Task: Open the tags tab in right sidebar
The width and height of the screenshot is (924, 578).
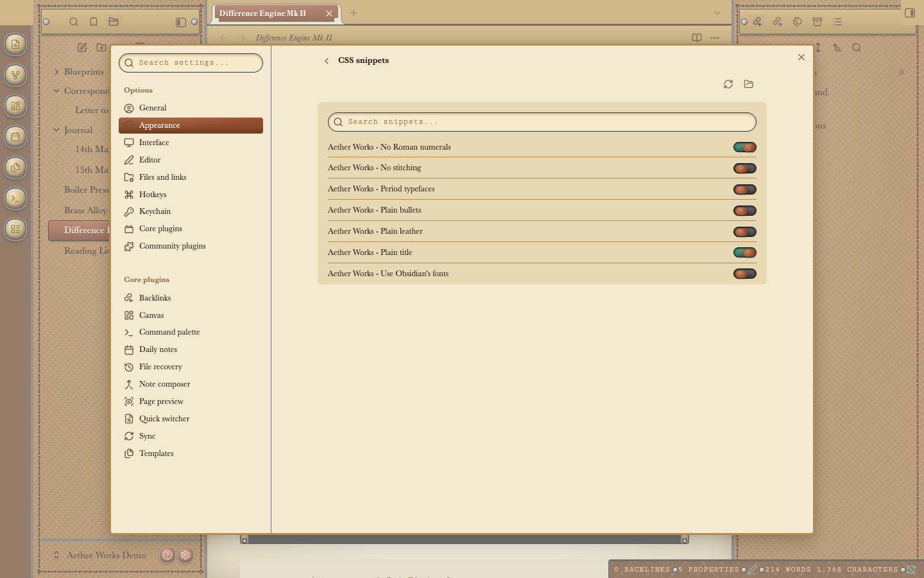Action: 798,22
